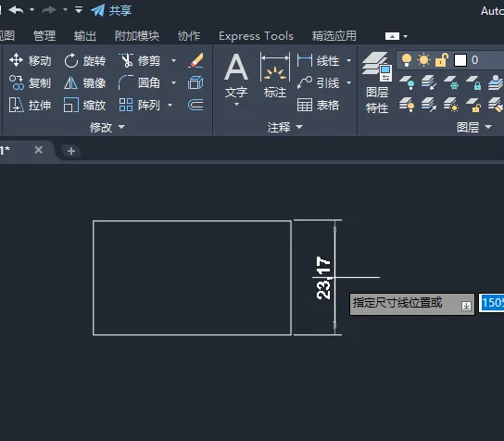Expand the Fillet (圆角) dropdown arrow
The image size is (504, 441).
point(173,83)
